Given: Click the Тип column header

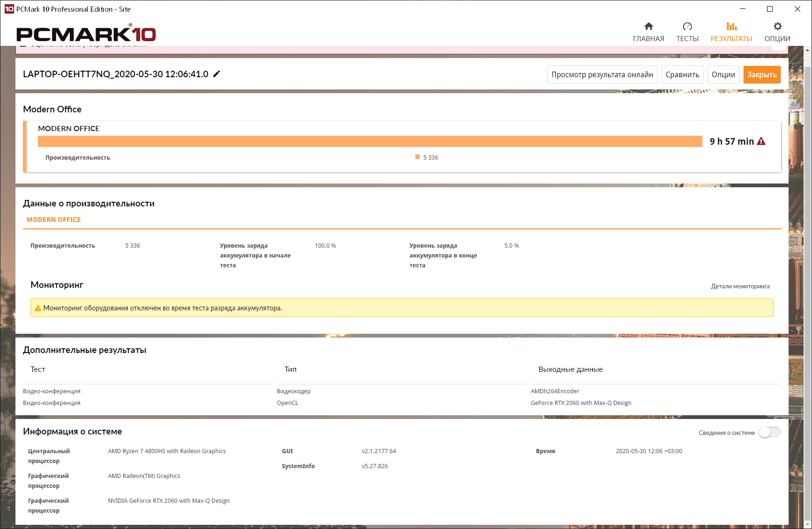Looking at the screenshot, I should pos(290,369).
